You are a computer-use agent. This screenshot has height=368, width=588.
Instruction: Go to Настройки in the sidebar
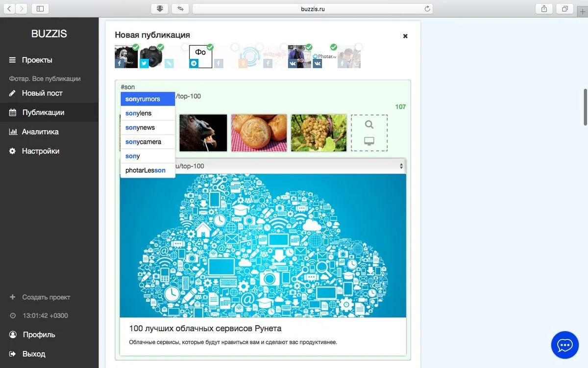point(41,151)
